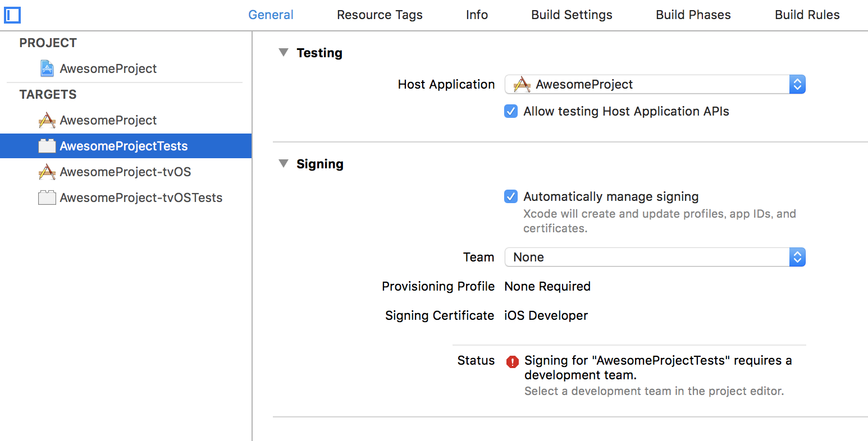This screenshot has width=868, height=441.
Task: Select the AwesomeProject-tvOSTests bundle icon
Action: click(46, 197)
